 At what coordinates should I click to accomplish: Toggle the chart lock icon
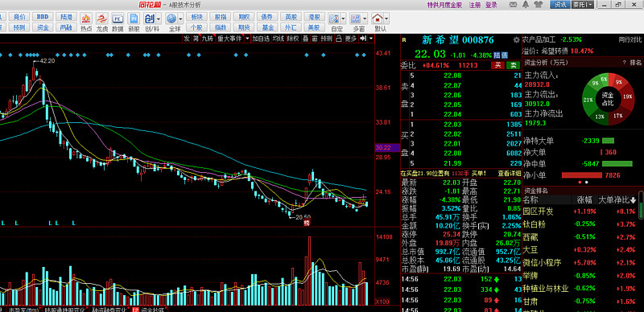point(339,39)
